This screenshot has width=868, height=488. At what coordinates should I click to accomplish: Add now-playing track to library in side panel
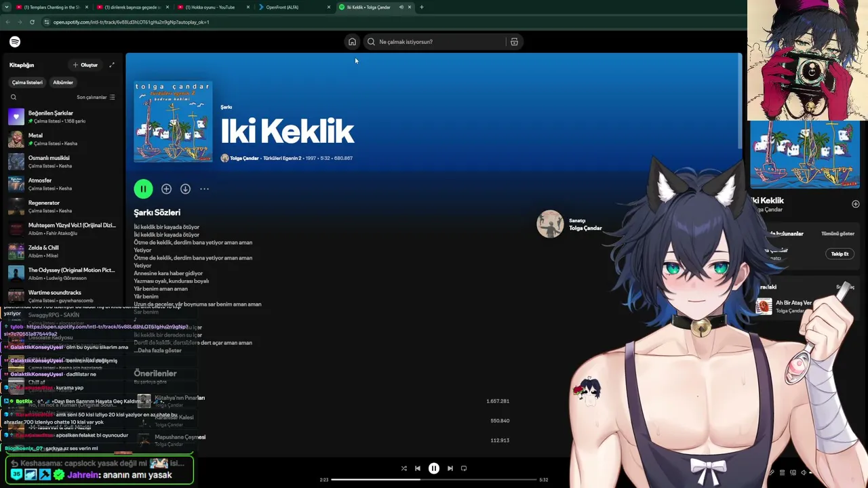(x=855, y=204)
